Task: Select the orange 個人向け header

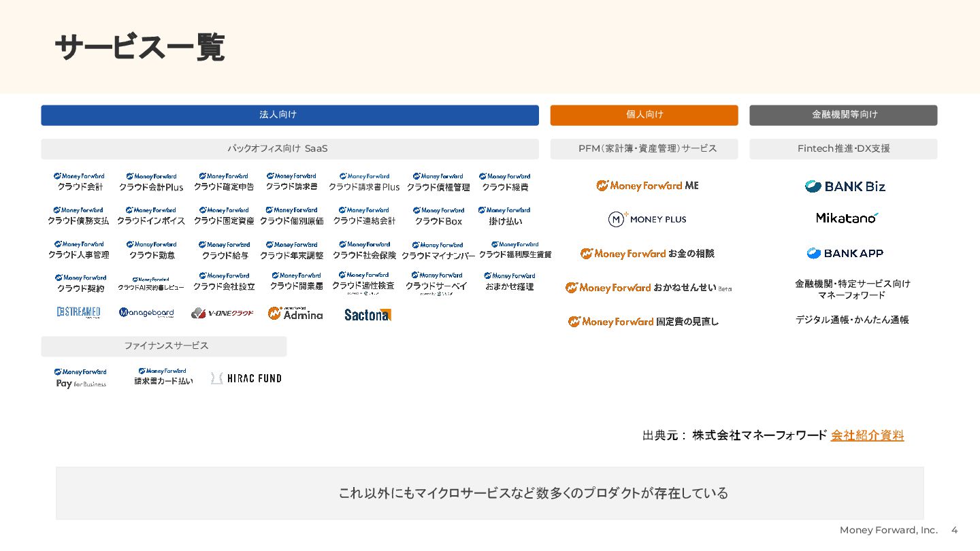Action: [644, 115]
